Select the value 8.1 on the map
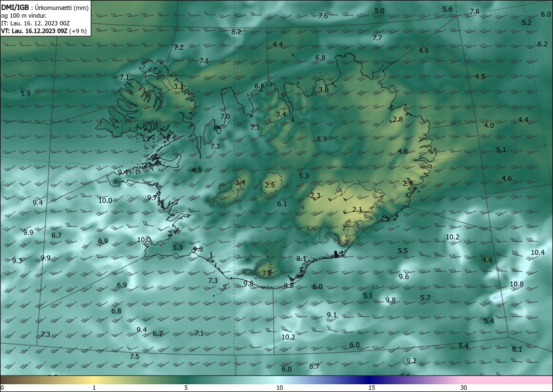The height and width of the screenshot is (392, 553). tap(301, 259)
